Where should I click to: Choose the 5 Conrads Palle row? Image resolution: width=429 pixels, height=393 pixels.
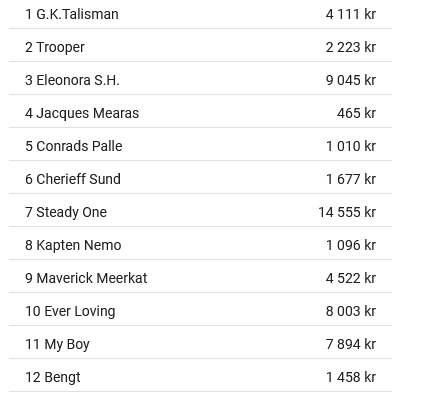click(x=200, y=146)
